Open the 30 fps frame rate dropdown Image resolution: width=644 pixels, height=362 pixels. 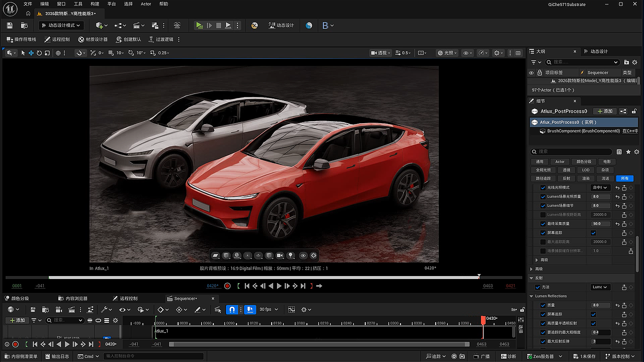pos(269,310)
